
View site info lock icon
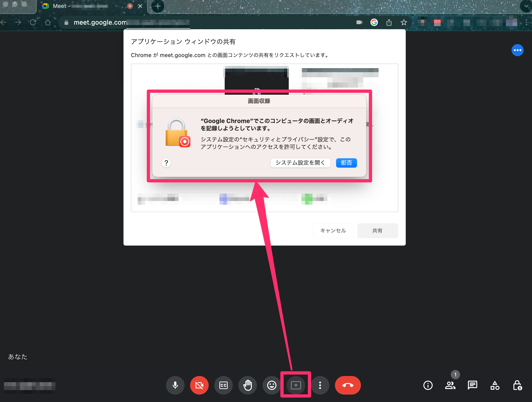tap(66, 22)
